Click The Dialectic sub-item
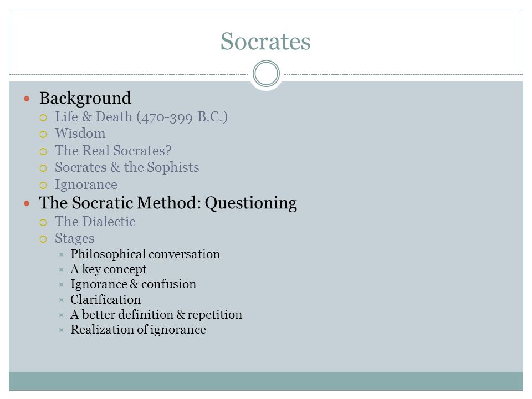The width and height of the screenshot is (532, 399). tap(95, 222)
